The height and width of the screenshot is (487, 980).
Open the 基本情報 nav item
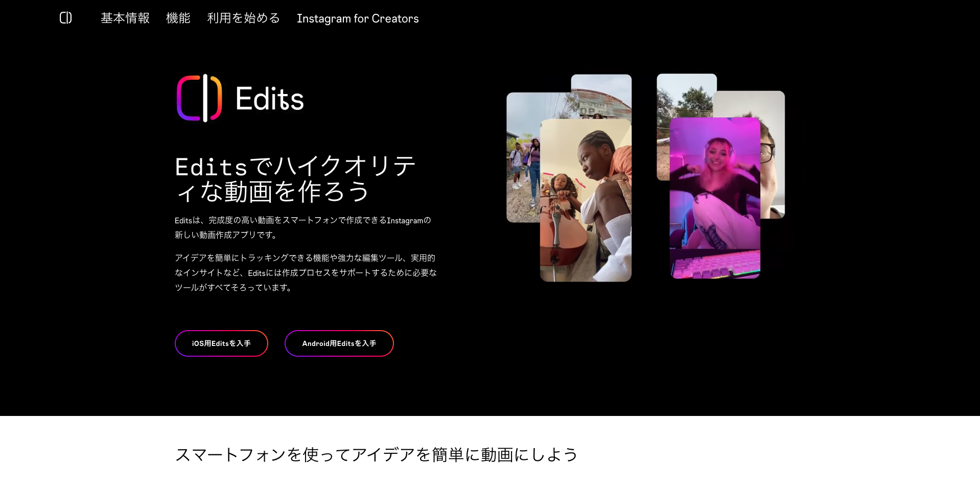click(125, 18)
